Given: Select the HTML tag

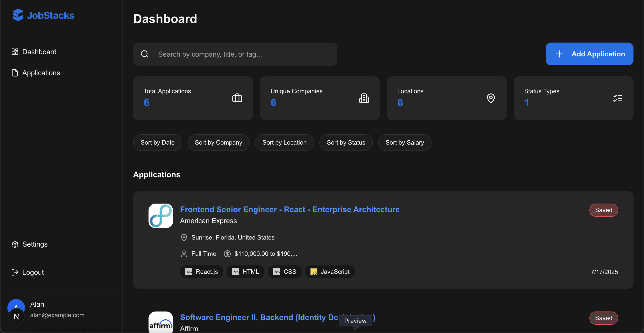Looking at the screenshot, I should tap(246, 272).
